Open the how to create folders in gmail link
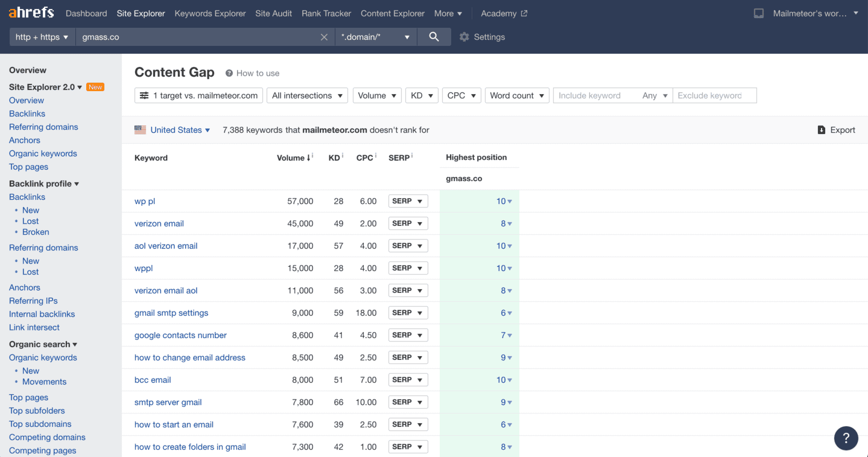This screenshot has width=868, height=457. click(190, 447)
